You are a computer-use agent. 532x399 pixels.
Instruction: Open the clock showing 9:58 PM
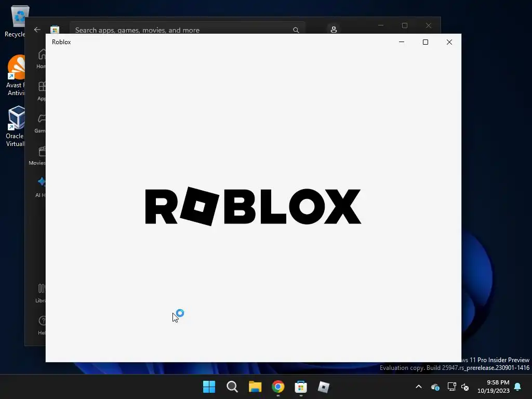click(494, 387)
